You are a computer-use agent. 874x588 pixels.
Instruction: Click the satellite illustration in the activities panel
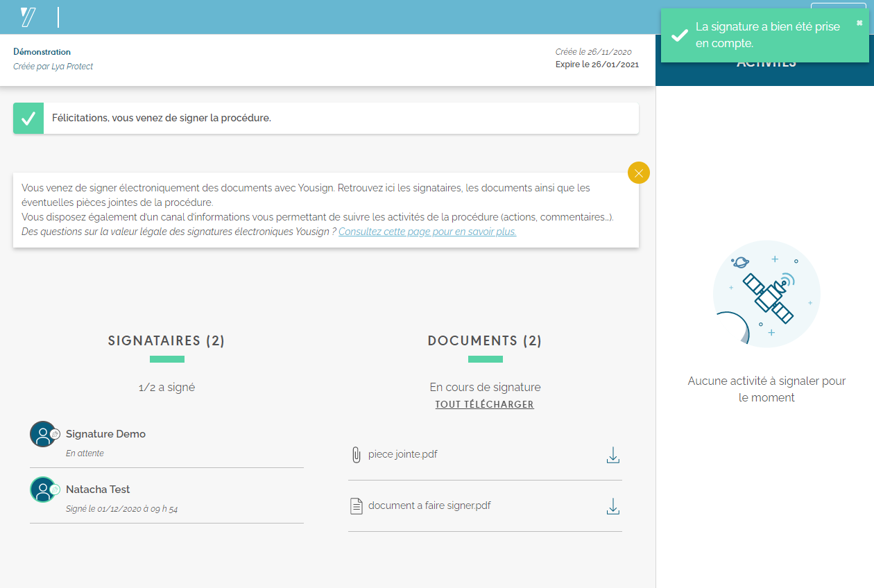[x=766, y=294]
